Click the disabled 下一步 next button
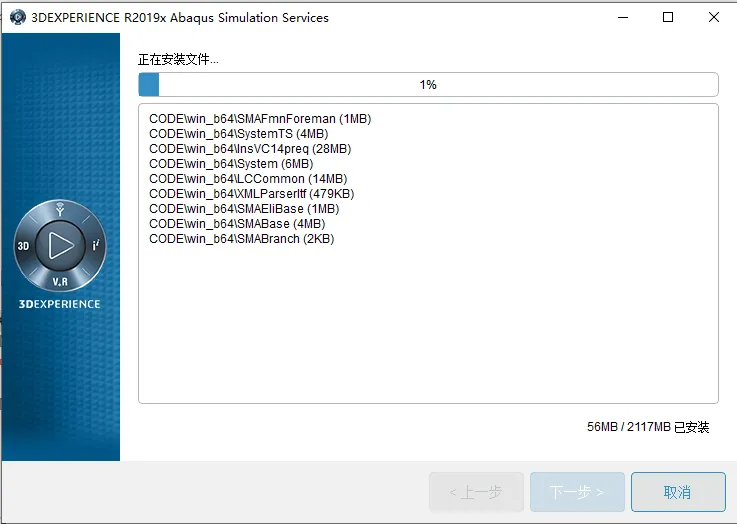737x524 pixels. (577, 492)
